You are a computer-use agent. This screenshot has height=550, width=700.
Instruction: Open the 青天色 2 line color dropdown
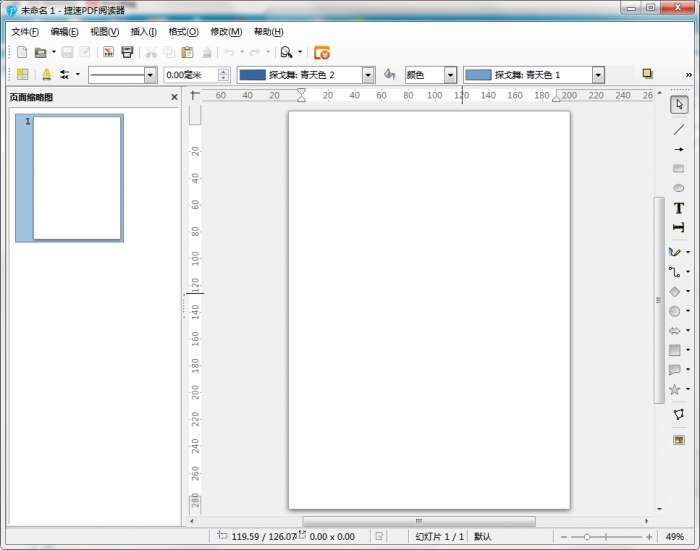pyautogui.click(x=368, y=75)
